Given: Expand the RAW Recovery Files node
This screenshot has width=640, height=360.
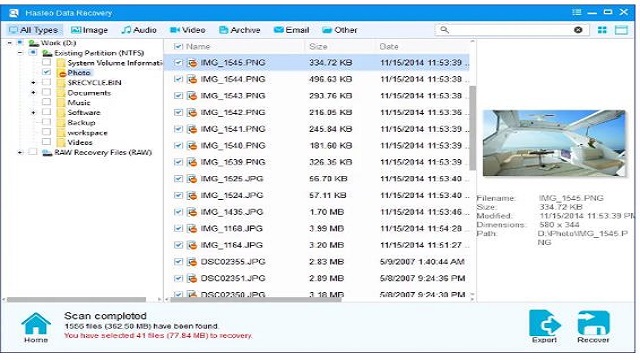Looking at the screenshot, I should [x=20, y=153].
